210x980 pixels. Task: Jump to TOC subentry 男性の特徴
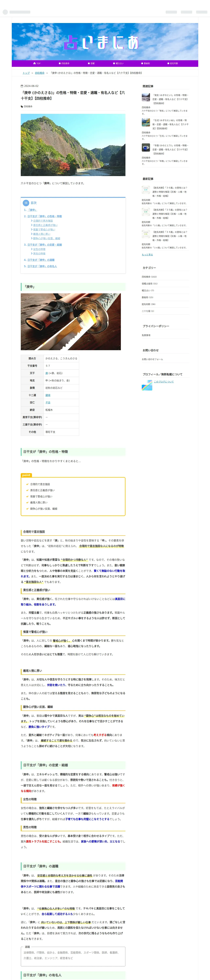(39, 254)
